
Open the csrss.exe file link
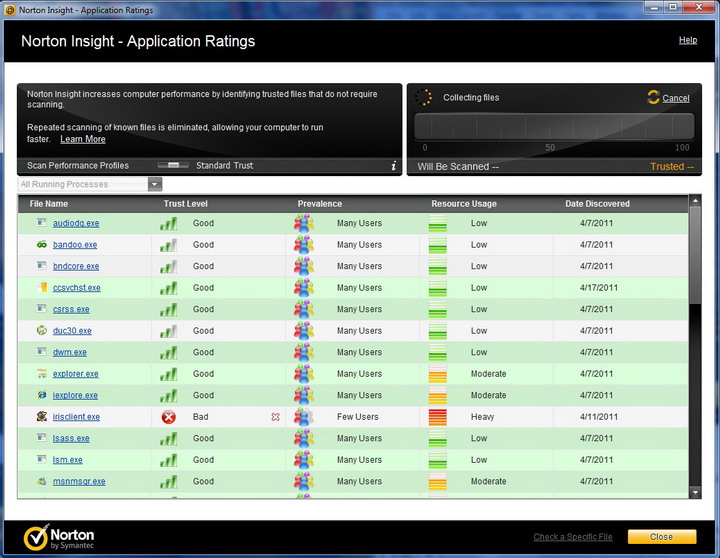tap(71, 309)
